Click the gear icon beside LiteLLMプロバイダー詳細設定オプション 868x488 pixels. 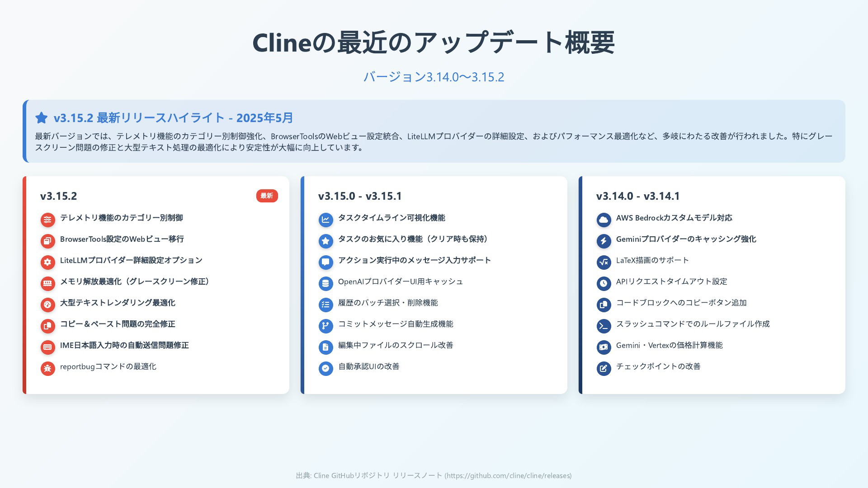coord(47,262)
